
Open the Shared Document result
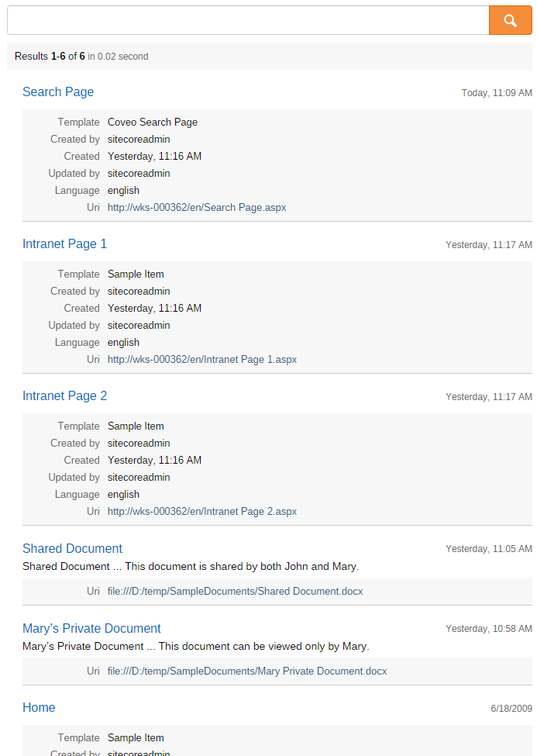pos(72,548)
